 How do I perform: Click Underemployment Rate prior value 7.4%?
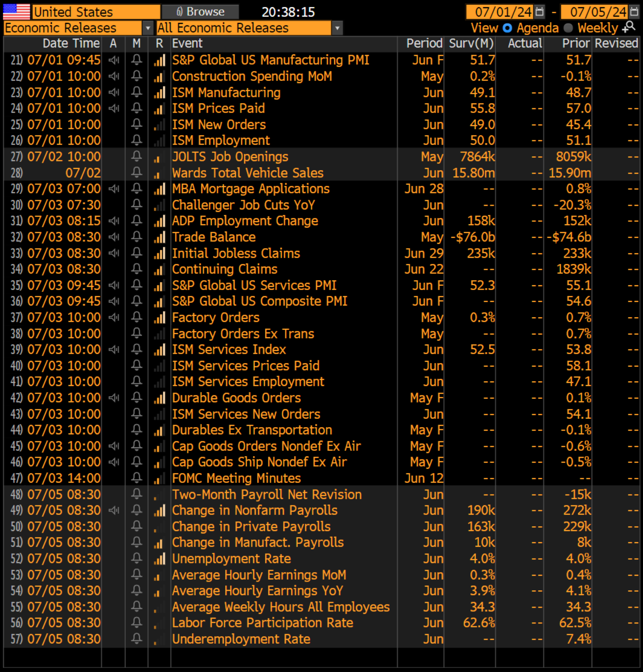(579, 639)
